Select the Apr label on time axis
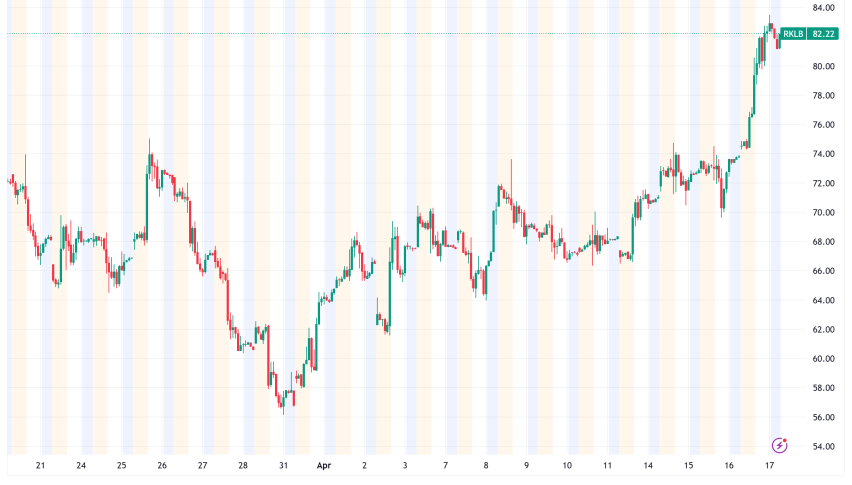 click(324, 466)
